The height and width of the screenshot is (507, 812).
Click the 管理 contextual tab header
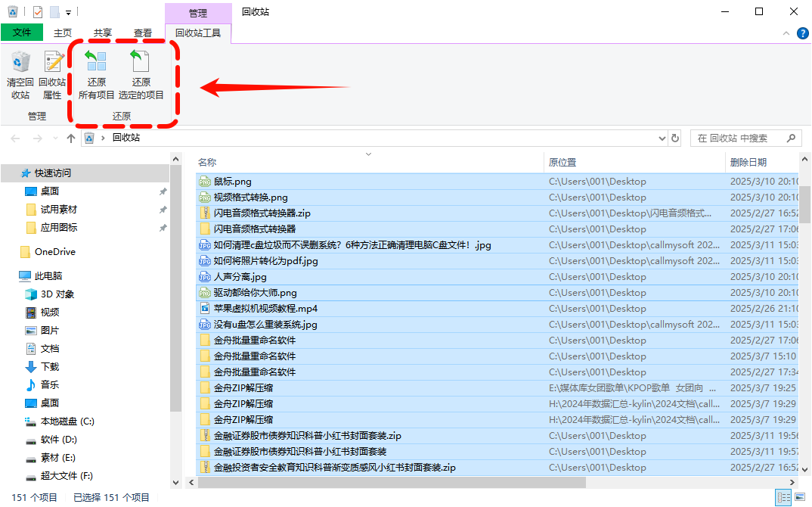(198, 13)
